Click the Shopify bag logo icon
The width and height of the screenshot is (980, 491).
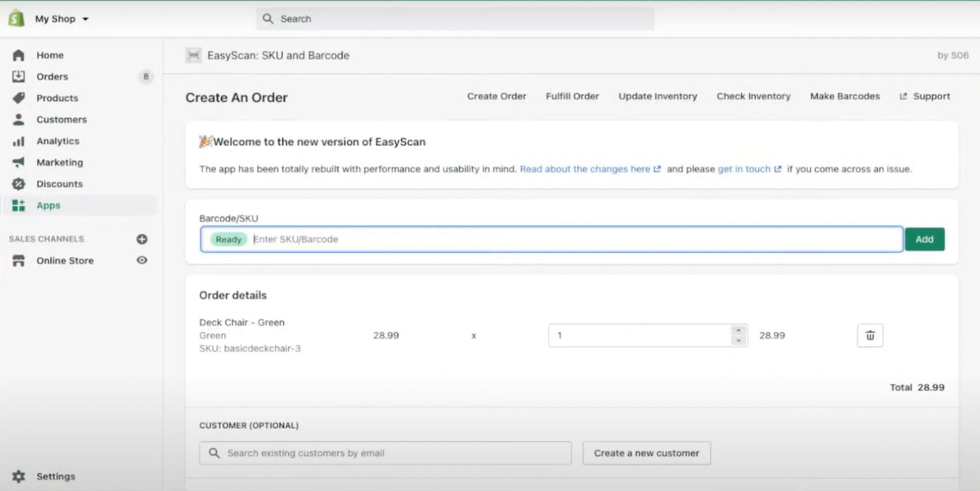click(x=16, y=18)
